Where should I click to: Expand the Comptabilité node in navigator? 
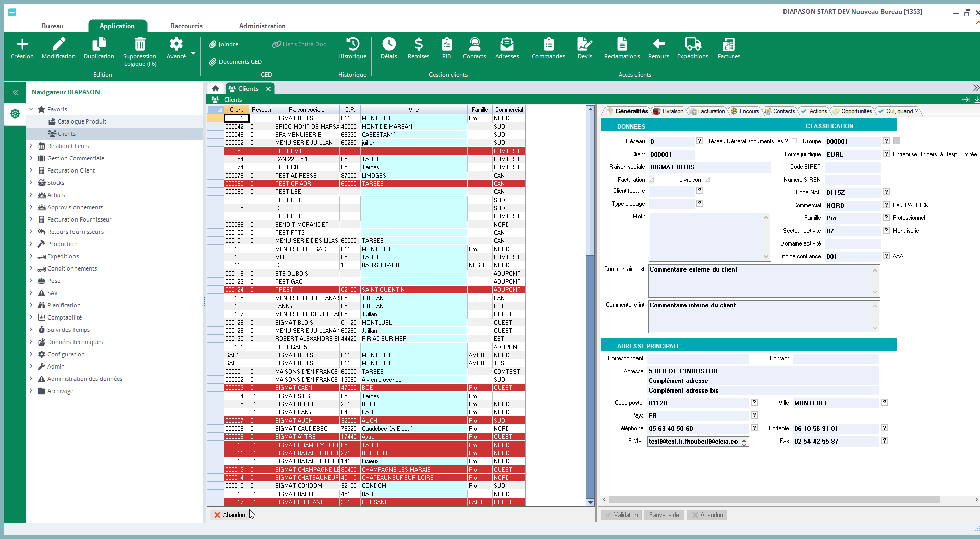(31, 317)
